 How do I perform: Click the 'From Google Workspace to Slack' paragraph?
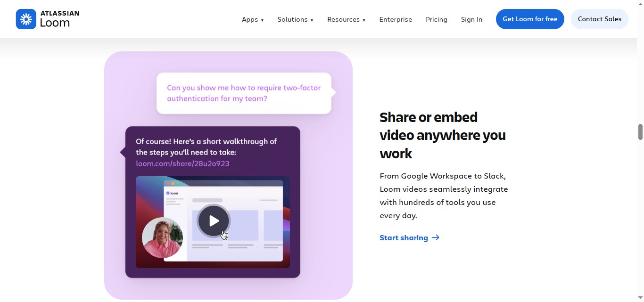(x=444, y=196)
